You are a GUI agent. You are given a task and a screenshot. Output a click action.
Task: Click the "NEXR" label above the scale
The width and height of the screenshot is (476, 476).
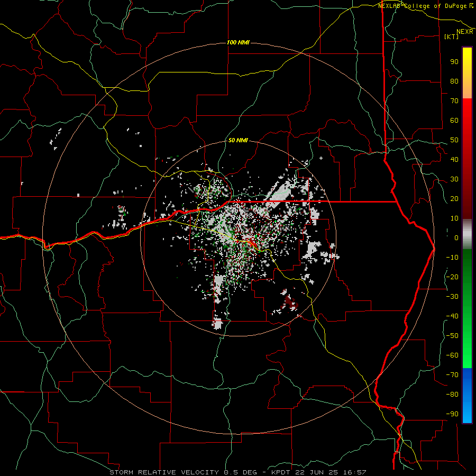(465, 32)
